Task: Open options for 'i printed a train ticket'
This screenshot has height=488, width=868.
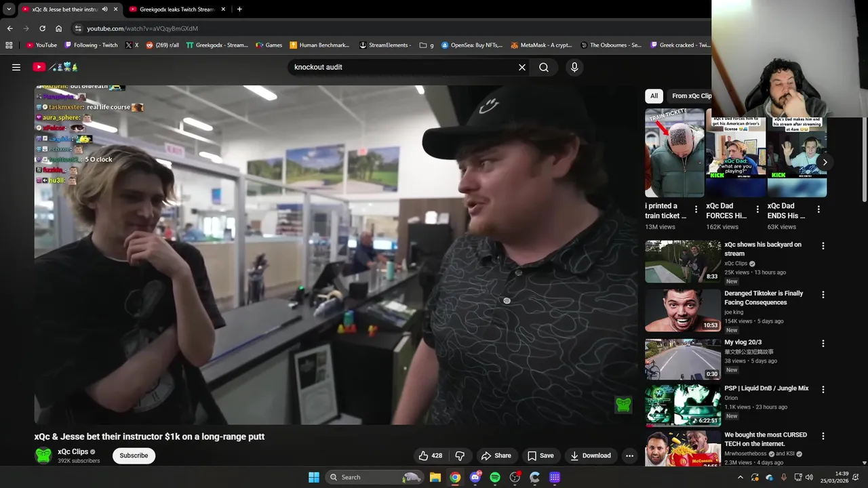Action: 696,209
